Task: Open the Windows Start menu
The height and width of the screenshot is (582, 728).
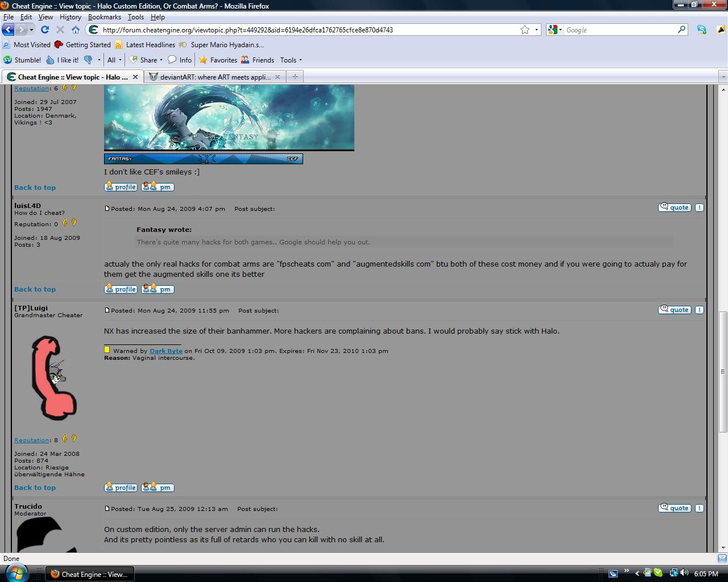Action: [16, 572]
